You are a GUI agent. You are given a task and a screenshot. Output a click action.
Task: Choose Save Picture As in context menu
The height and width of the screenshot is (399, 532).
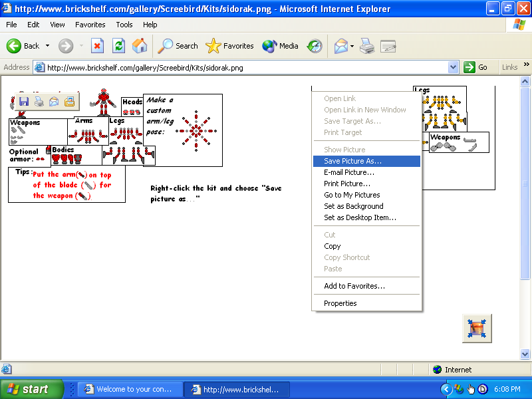(366, 161)
